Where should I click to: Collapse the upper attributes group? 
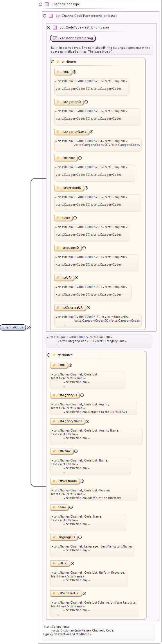[53, 62]
